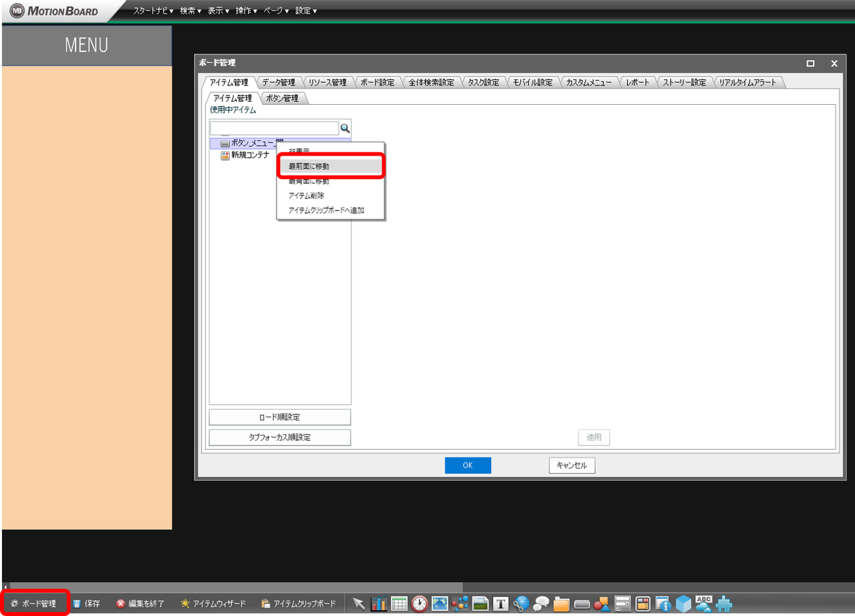Select the Clock item tool

[419, 603]
